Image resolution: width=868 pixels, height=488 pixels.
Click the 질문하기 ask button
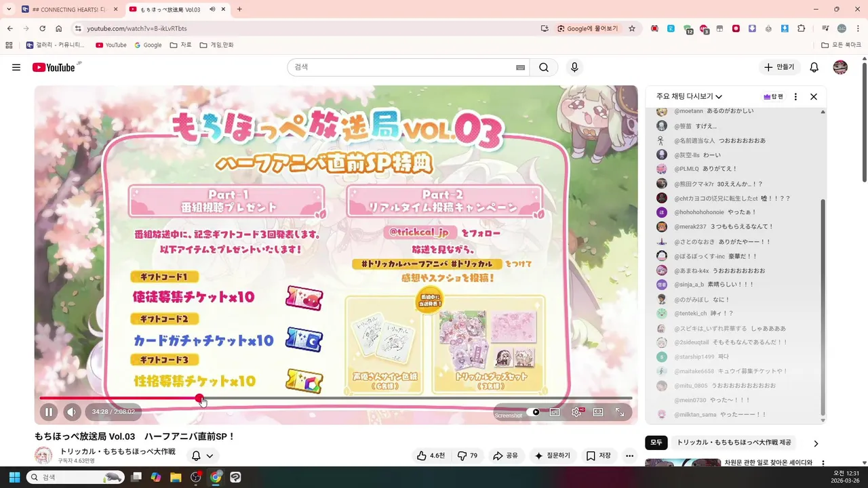[553, 455]
